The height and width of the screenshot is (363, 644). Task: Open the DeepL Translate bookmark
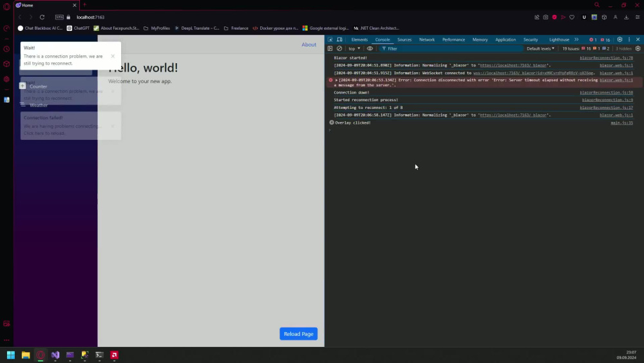[197, 28]
